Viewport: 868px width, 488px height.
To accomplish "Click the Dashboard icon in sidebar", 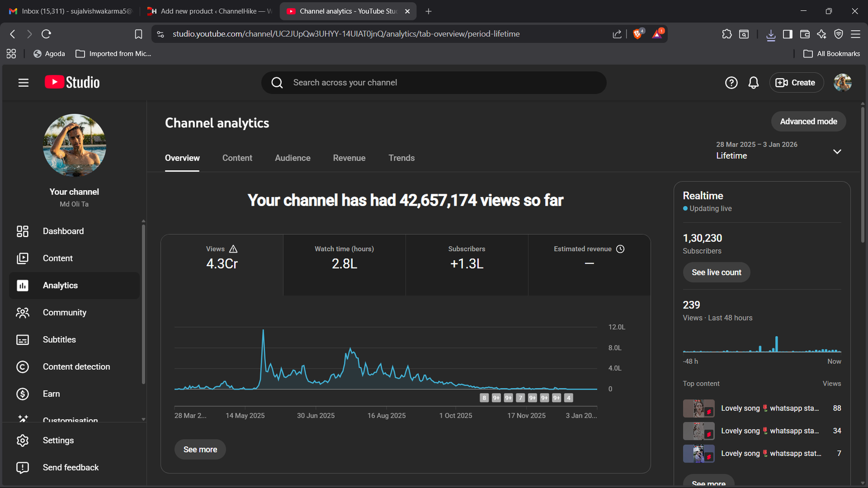I will tap(22, 231).
